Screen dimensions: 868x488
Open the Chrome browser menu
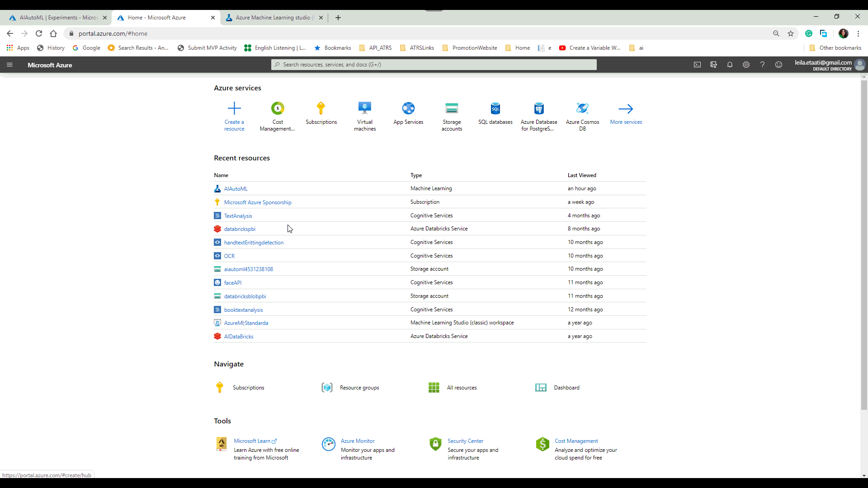858,33
